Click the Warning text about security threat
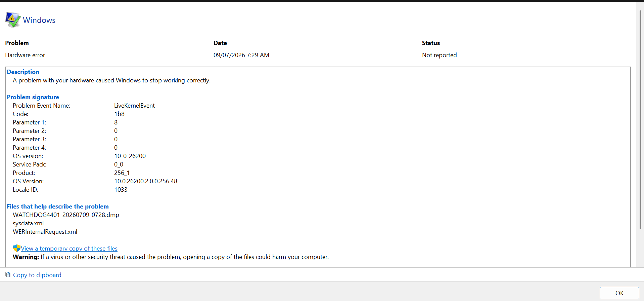 (x=171, y=257)
